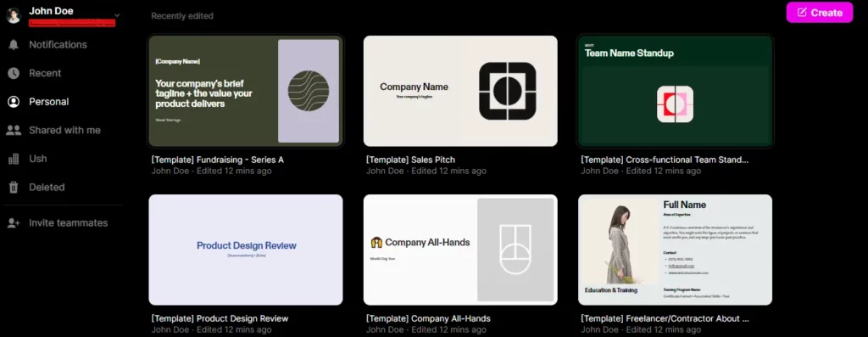The image size is (868, 337).
Task: Click "Edited 12 mins ago" under Sales Pitch
Action: (449, 171)
